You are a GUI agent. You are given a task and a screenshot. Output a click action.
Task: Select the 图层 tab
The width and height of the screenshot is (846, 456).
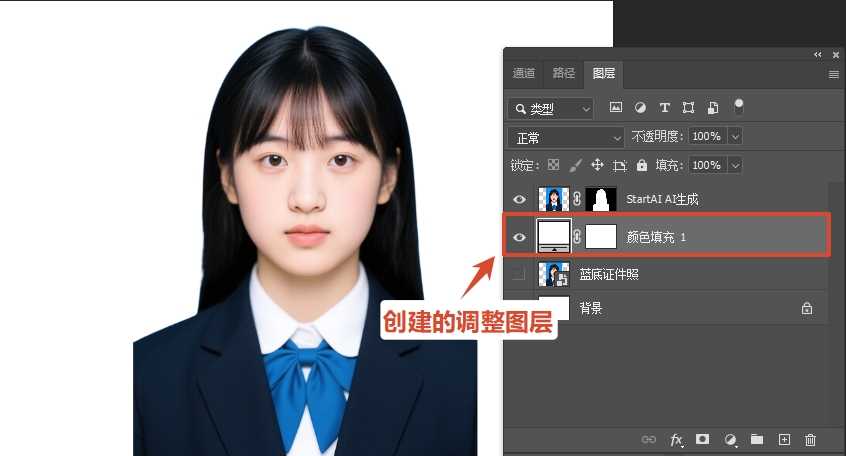604,73
